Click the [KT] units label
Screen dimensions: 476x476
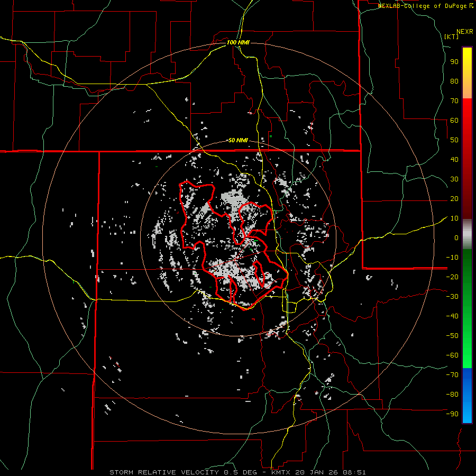[x=451, y=36]
